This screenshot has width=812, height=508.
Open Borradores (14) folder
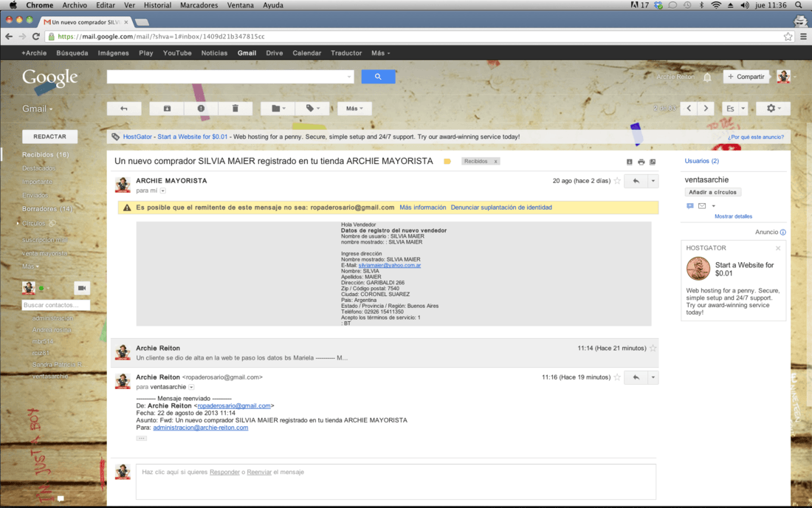(x=47, y=209)
